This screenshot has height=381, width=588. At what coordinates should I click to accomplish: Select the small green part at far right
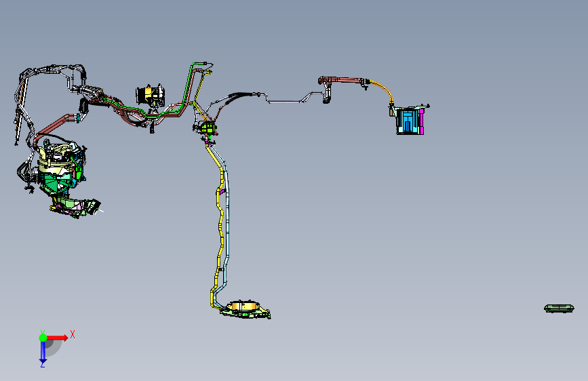click(559, 308)
